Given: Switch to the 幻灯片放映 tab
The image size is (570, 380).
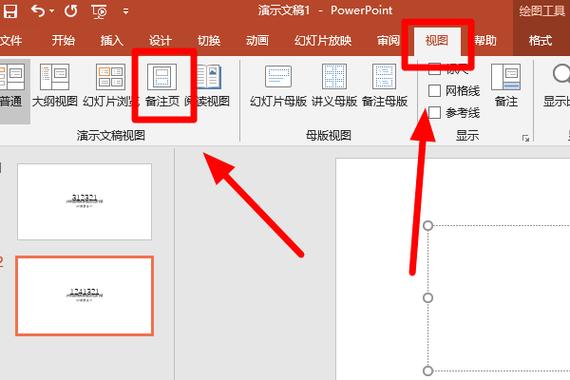Looking at the screenshot, I should [x=323, y=40].
